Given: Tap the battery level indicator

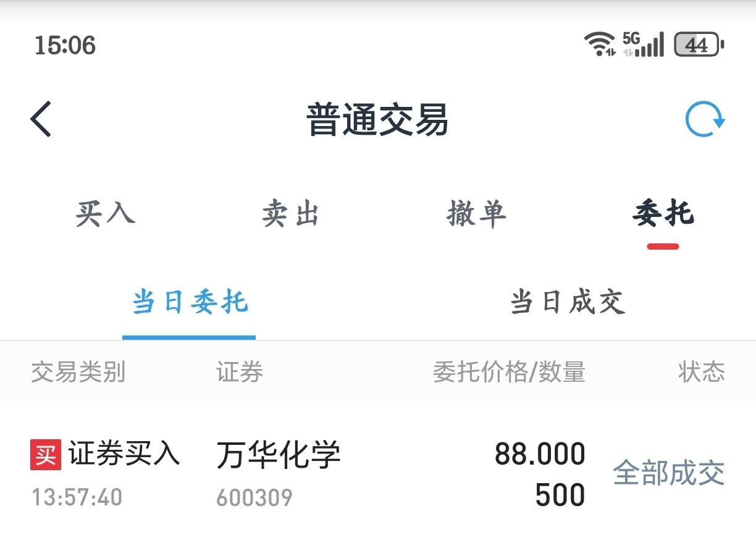Looking at the screenshot, I should [x=699, y=45].
